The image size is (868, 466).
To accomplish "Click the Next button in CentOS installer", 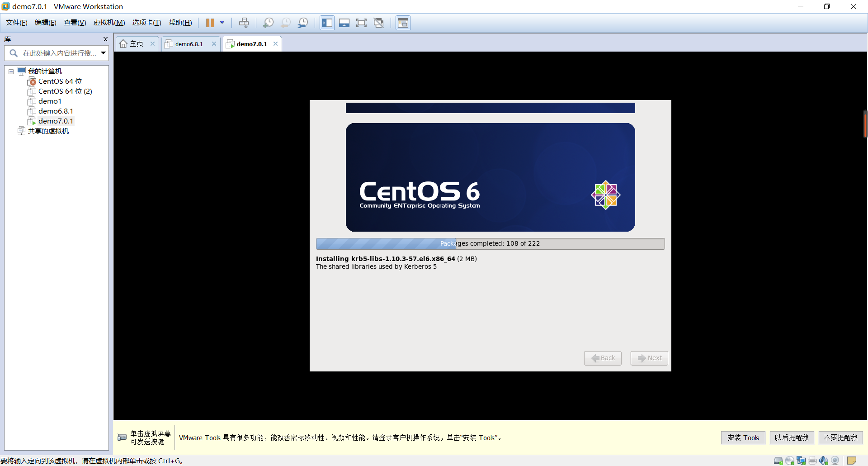I will click(x=649, y=358).
